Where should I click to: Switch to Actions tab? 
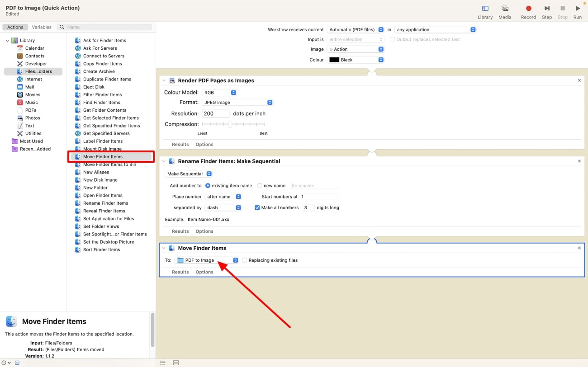[x=15, y=27]
